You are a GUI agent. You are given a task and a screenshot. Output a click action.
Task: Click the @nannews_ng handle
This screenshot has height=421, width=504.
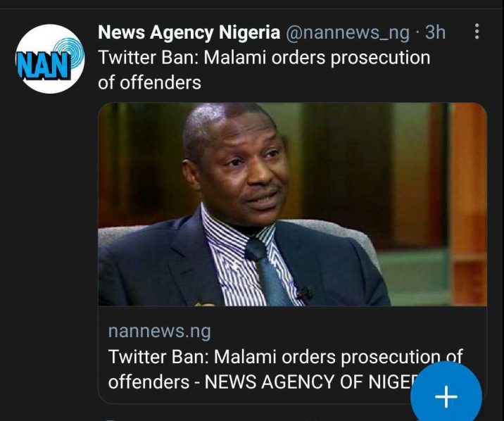point(346,32)
